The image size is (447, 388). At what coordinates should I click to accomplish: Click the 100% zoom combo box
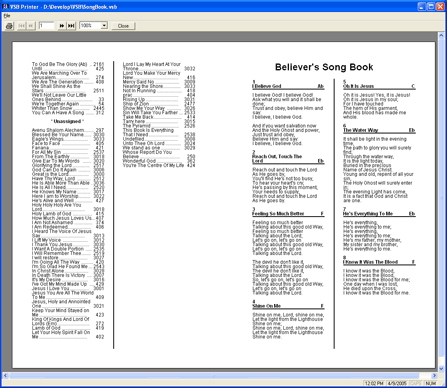pyautogui.click(x=93, y=26)
